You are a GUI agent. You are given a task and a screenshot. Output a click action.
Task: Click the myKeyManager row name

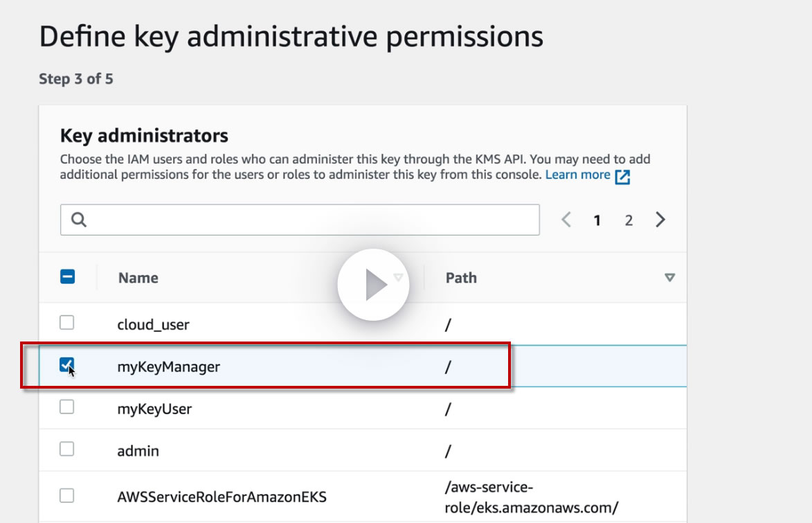(168, 366)
